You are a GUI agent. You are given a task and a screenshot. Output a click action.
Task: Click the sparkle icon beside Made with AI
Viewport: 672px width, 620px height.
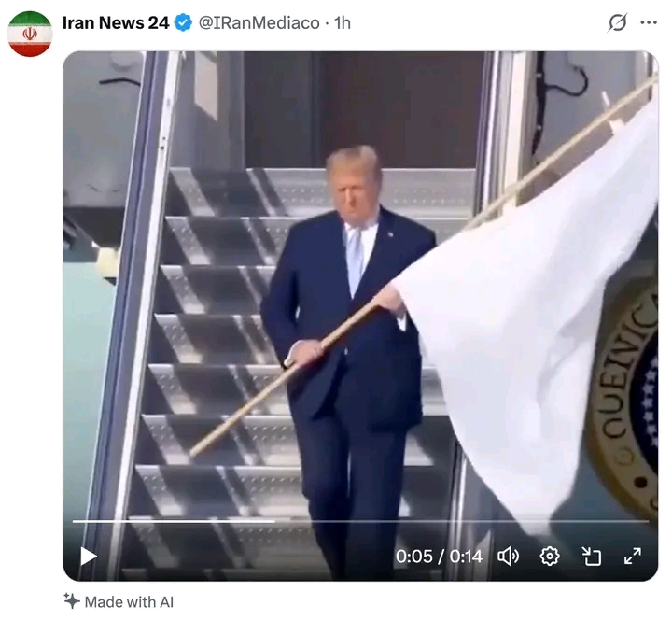tap(72, 600)
